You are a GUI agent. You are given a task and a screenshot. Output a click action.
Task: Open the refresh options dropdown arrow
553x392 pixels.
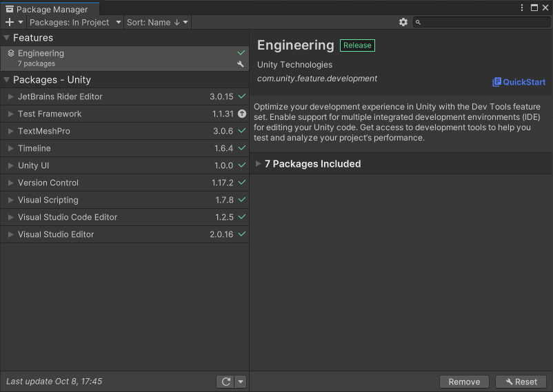[x=241, y=382]
